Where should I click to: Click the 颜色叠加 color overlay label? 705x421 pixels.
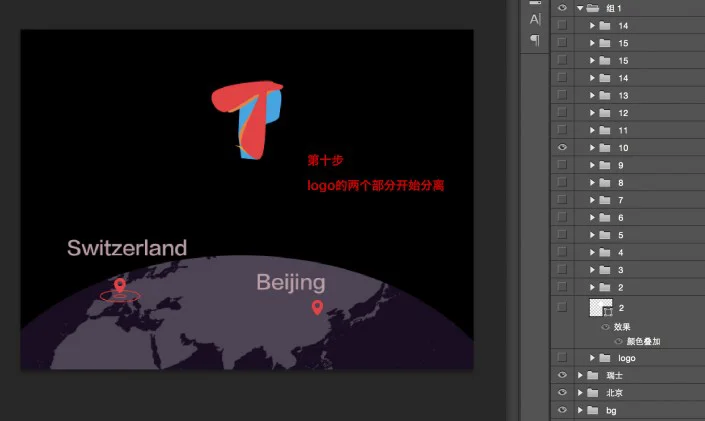tap(643, 341)
